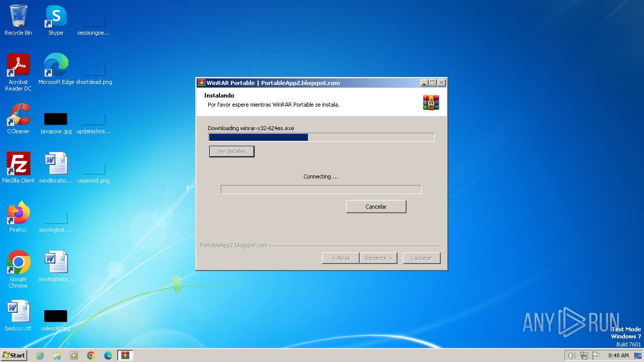Click the bottom Cancelar wizard button

click(422, 258)
